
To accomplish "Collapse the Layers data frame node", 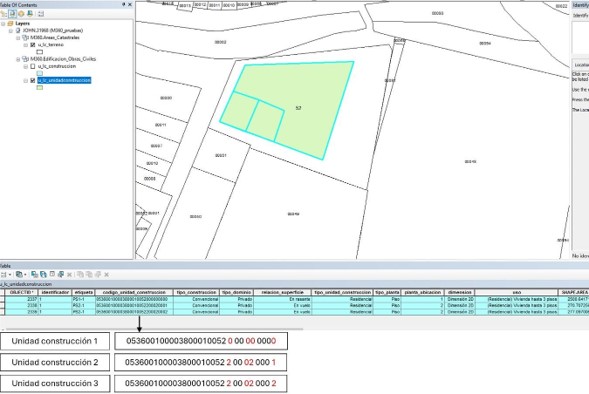I will [x=3, y=23].
